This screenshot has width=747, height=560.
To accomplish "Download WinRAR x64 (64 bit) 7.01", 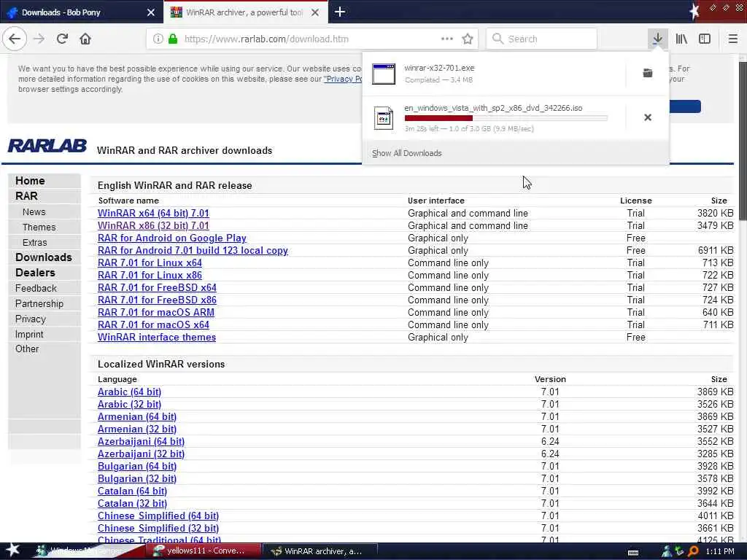I will 153,213.
